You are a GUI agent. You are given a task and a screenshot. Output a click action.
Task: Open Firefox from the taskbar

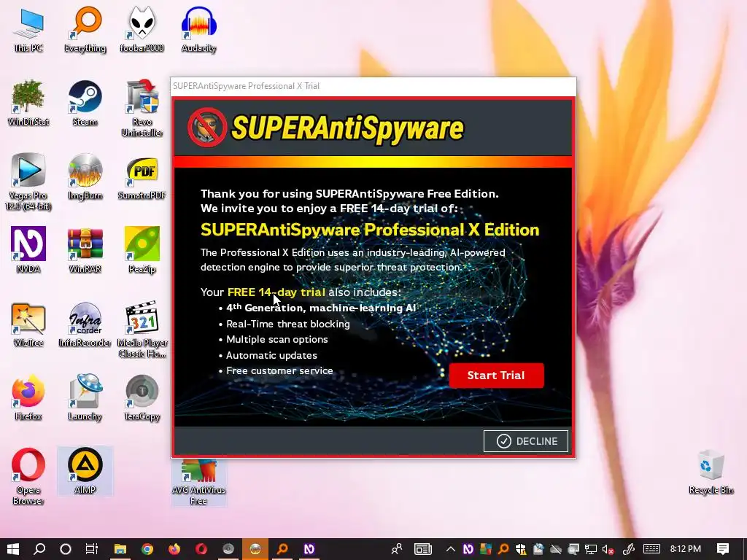click(174, 549)
